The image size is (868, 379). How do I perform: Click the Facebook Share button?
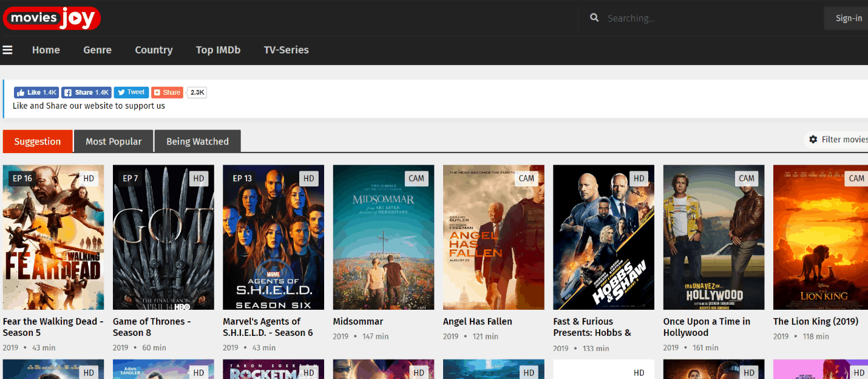click(86, 92)
